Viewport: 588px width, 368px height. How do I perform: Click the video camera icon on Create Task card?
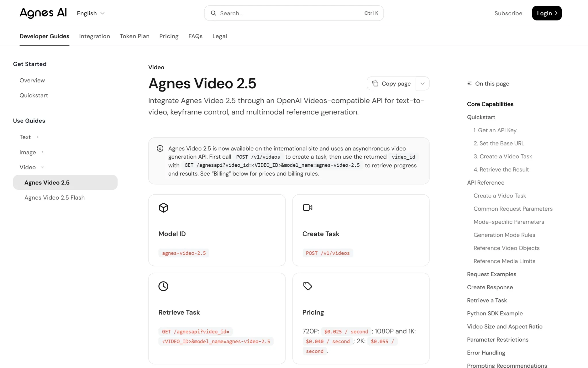(307, 208)
